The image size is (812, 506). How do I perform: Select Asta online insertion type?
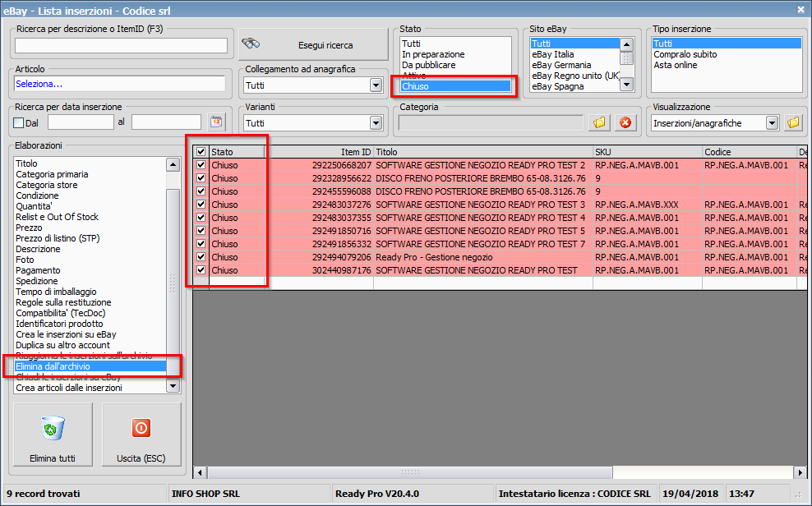[x=727, y=65]
